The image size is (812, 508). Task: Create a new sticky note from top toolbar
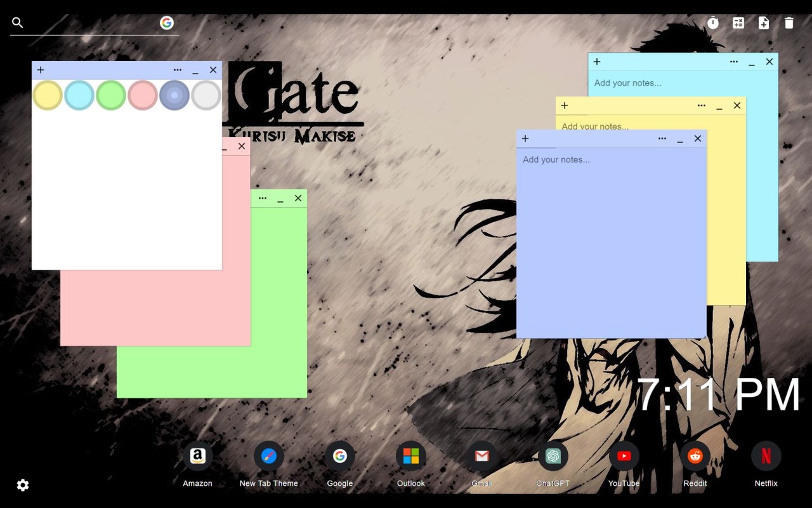coord(764,23)
